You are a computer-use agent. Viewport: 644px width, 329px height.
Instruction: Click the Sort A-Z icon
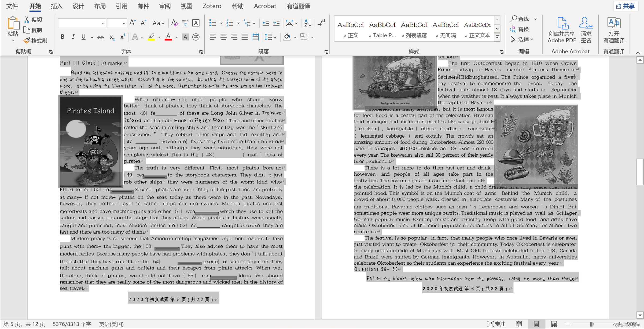(308, 23)
